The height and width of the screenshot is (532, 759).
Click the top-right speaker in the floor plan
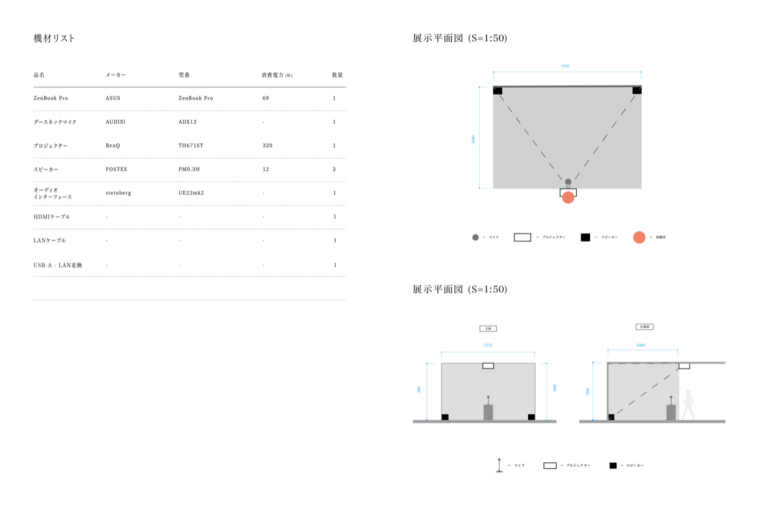(x=636, y=90)
